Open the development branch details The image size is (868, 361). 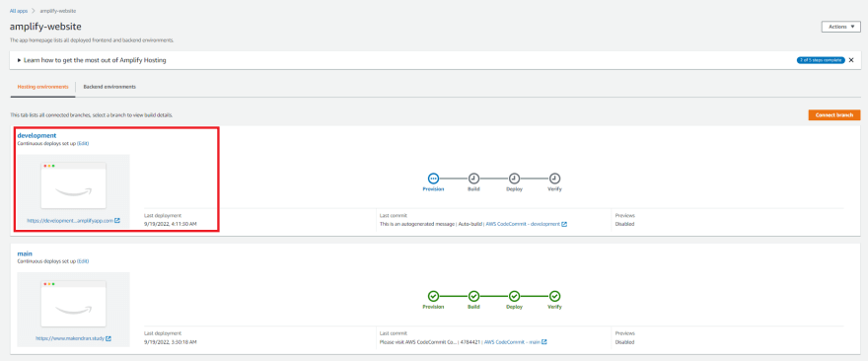pos(36,135)
